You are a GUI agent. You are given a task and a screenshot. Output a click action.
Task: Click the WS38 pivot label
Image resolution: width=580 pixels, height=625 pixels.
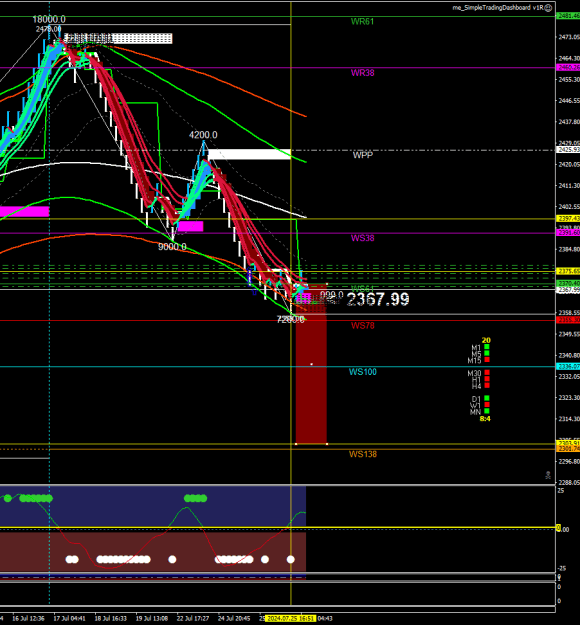point(362,238)
